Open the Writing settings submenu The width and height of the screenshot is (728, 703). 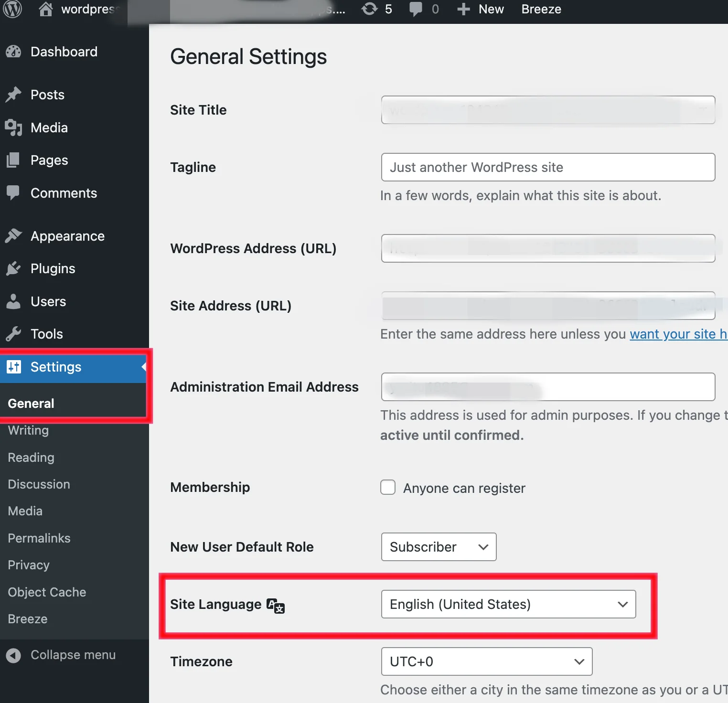(28, 430)
